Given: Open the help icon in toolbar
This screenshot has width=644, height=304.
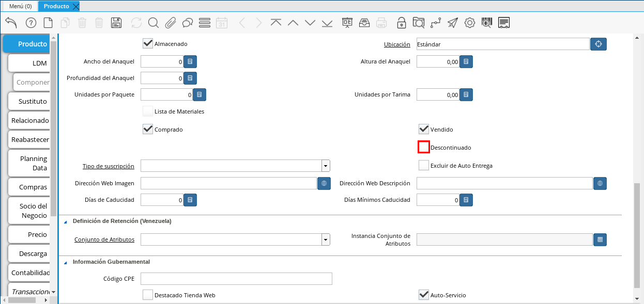Looking at the screenshot, I should tap(30, 23).
